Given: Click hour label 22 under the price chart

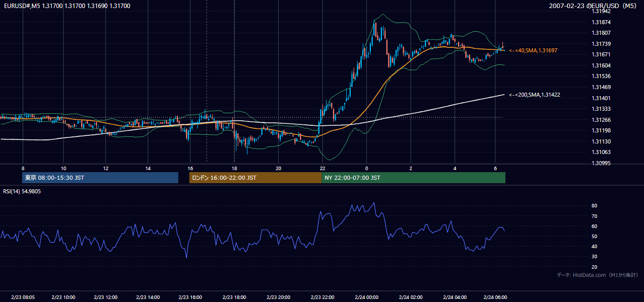Looking at the screenshot, I should tap(323, 168).
